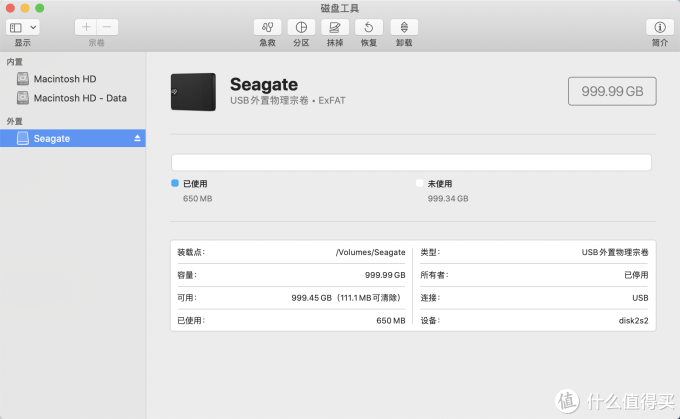Open the Partition (分区) tool
This screenshot has width=680, height=419.
pos(301,27)
